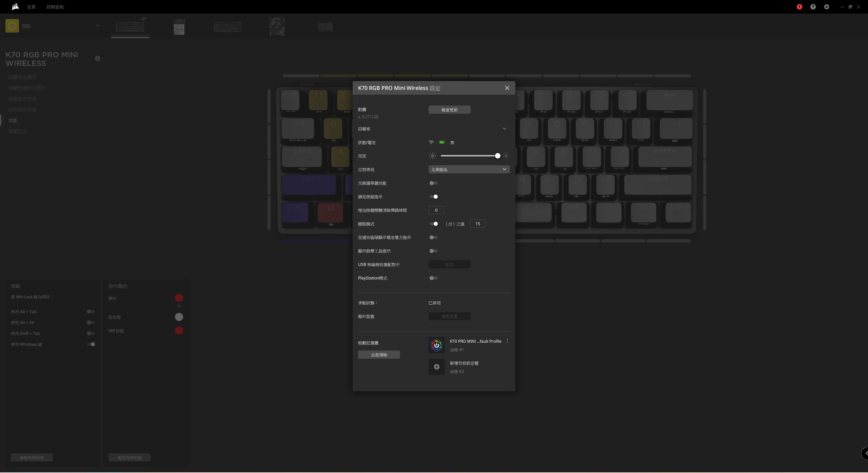Image resolution: width=868 pixels, height=473 pixels.
Task: Open the red notification badge icon
Action: (x=799, y=7)
